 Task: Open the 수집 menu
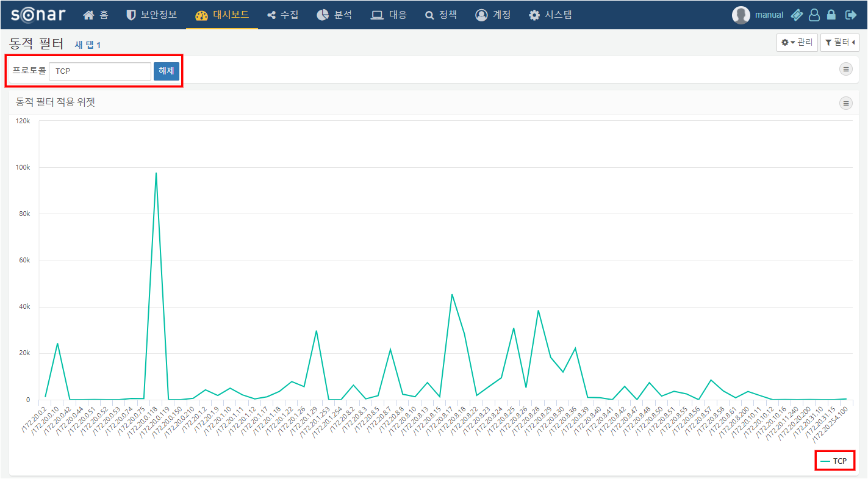(283, 15)
